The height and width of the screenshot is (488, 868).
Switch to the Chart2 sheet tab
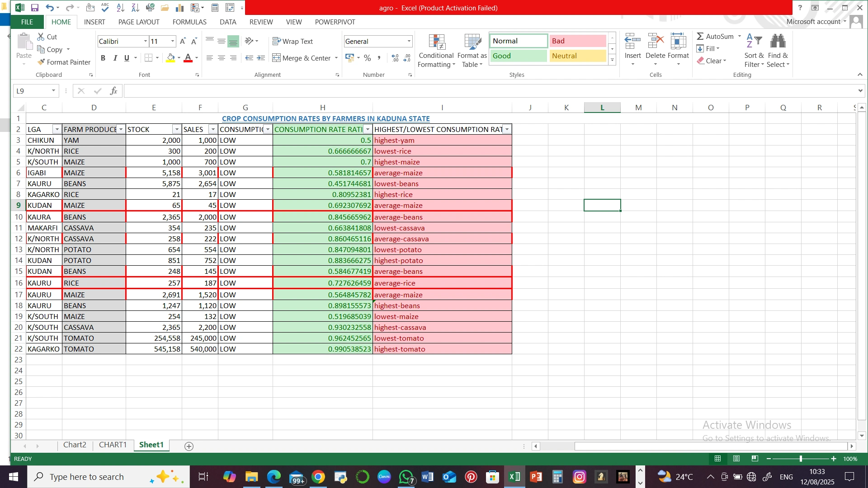75,445
